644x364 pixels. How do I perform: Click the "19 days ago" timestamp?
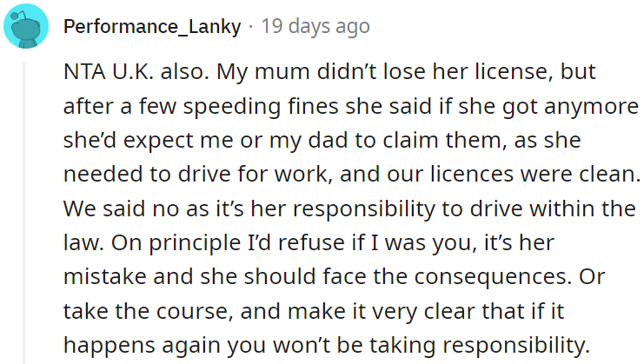click(x=315, y=27)
